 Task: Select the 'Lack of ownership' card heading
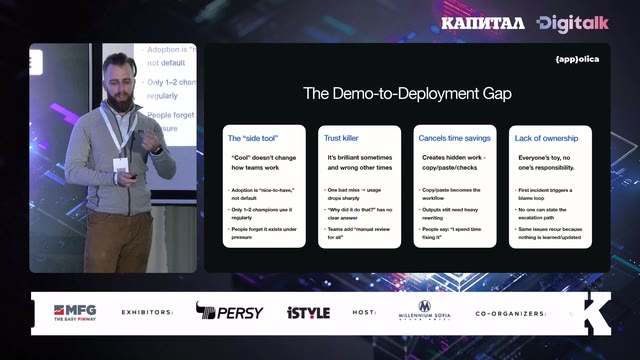coord(546,138)
